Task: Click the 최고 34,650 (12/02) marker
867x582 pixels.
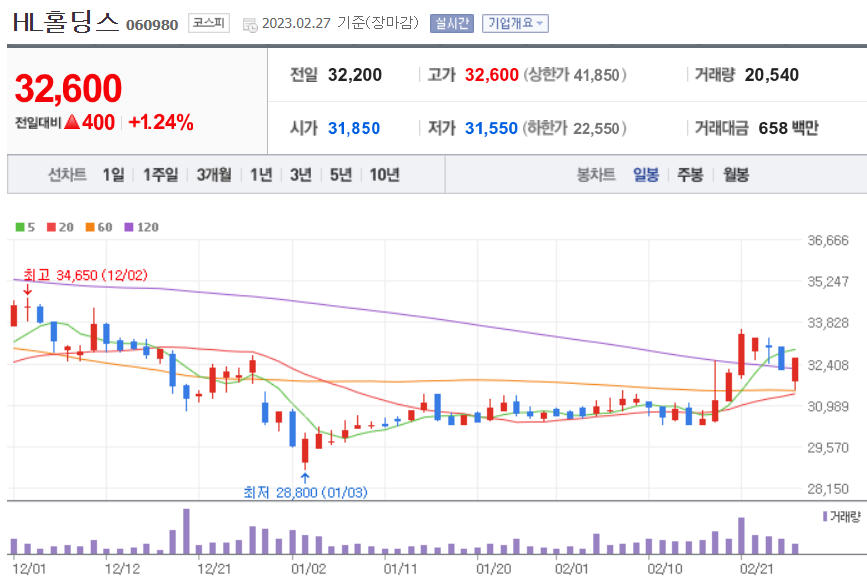Action: click(85, 275)
